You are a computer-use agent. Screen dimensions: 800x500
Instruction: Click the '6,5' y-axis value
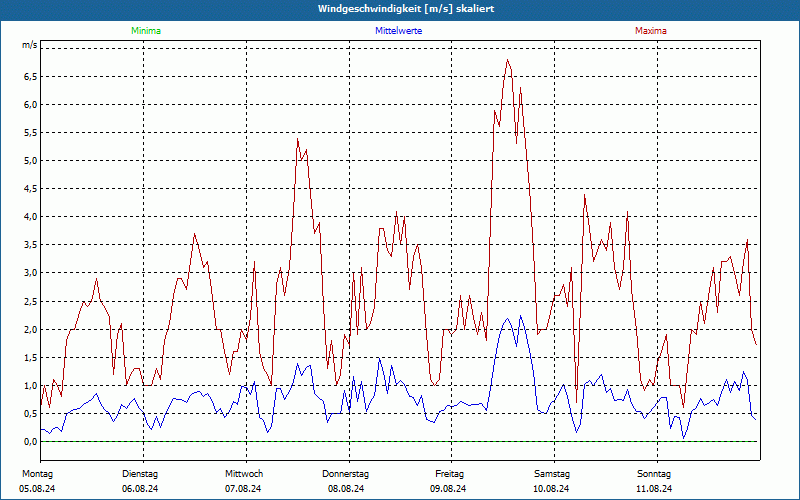[31, 77]
